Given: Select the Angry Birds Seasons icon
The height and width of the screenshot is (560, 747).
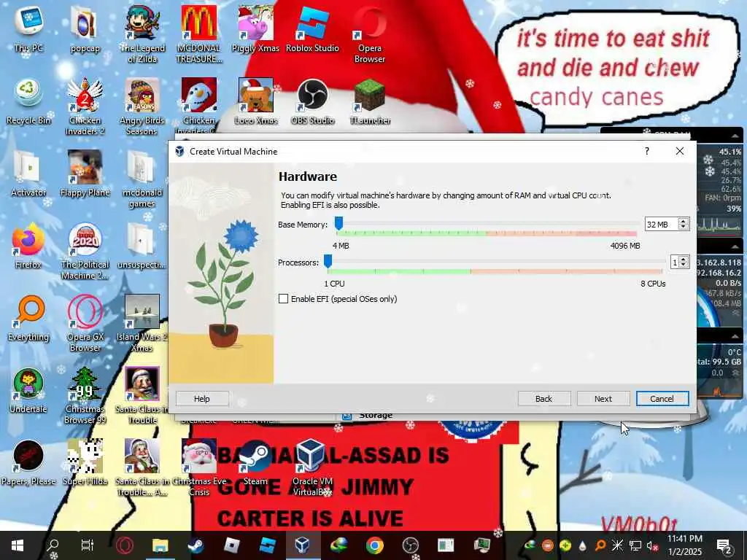Looking at the screenshot, I should pyautogui.click(x=142, y=107).
